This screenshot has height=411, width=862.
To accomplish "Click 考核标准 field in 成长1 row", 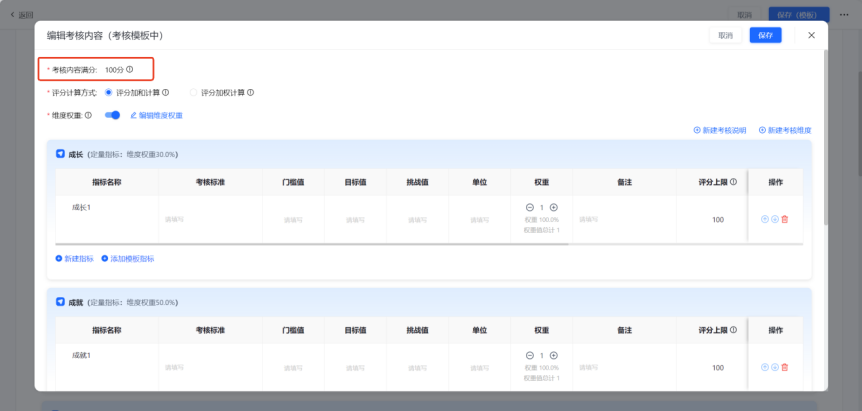I will click(210, 219).
